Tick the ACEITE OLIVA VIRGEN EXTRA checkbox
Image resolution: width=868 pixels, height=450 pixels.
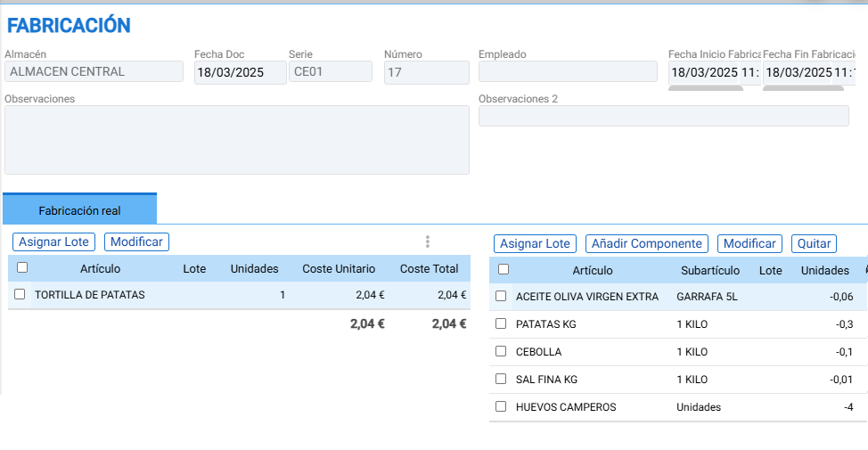coord(501,296)
